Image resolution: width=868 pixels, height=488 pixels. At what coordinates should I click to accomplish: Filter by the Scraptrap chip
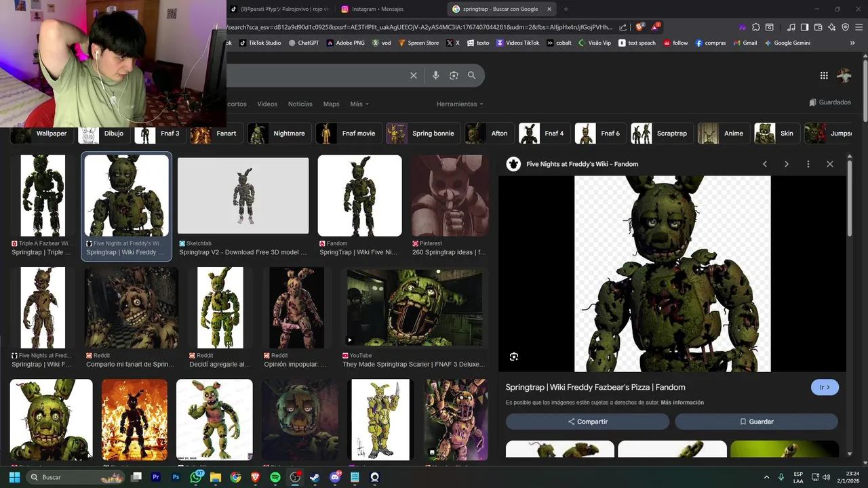coord(662,134)
